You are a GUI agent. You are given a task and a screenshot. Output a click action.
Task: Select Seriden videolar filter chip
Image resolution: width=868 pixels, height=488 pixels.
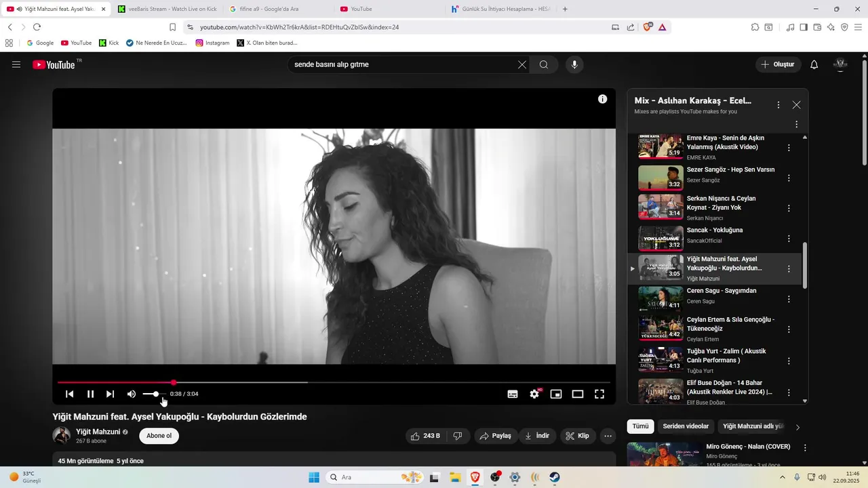[x=686, y=426]
